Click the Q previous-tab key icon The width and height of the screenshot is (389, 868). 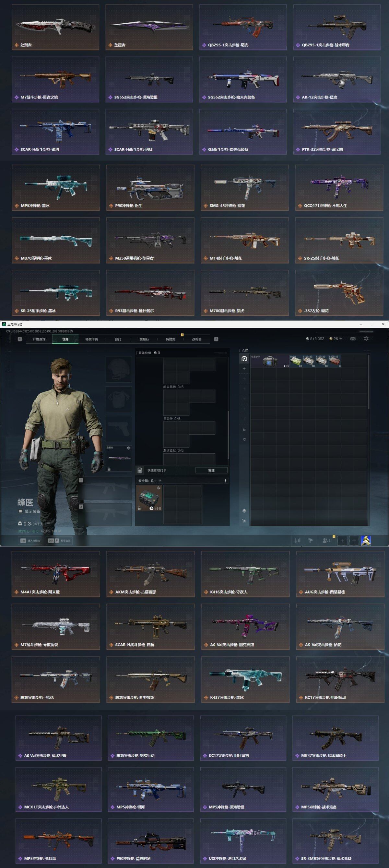coord(19,339)
